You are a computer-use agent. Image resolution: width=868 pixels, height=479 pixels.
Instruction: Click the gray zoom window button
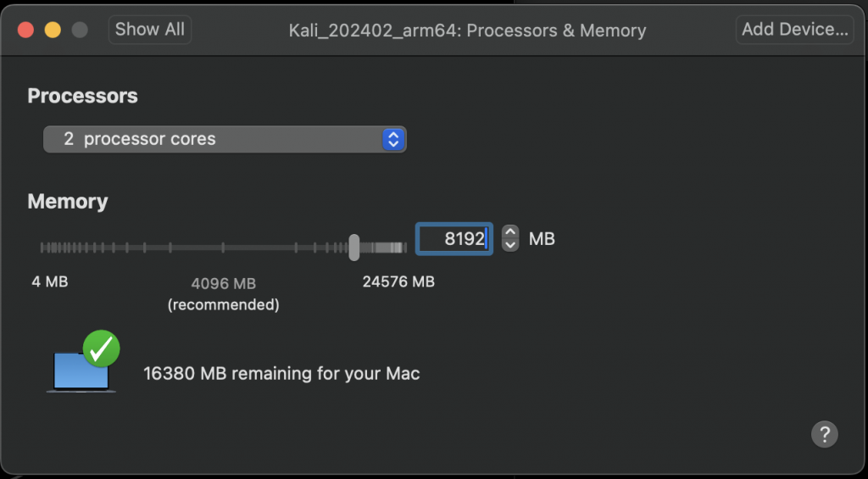80,30
